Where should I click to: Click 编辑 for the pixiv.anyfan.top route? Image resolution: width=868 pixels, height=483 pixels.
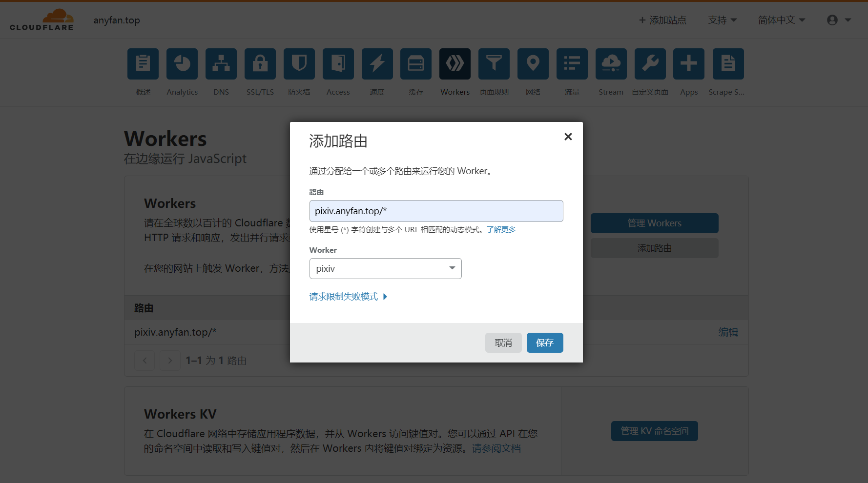pyautogui.click(x=728, y=332)
